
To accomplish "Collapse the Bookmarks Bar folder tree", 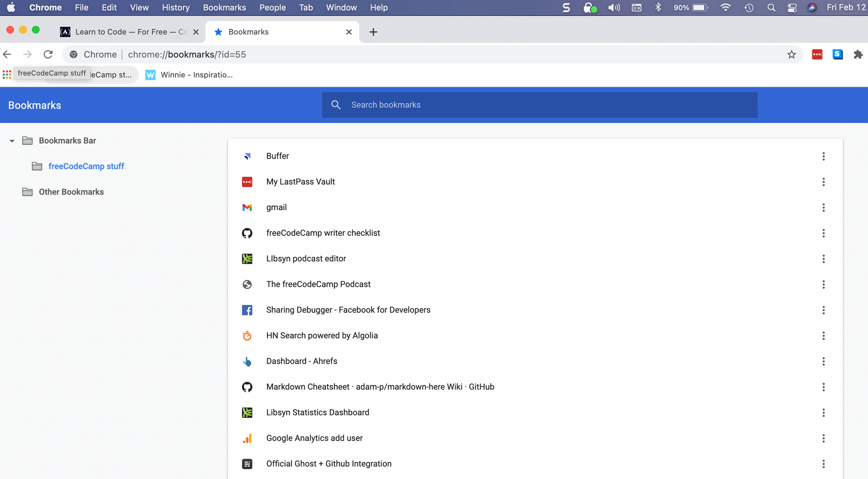I will [12, 141].
